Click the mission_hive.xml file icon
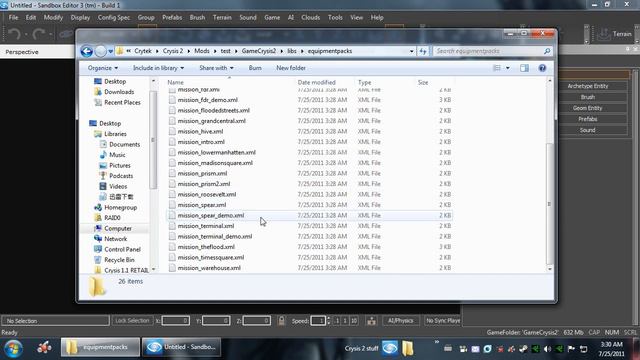 tap(172, 131)
